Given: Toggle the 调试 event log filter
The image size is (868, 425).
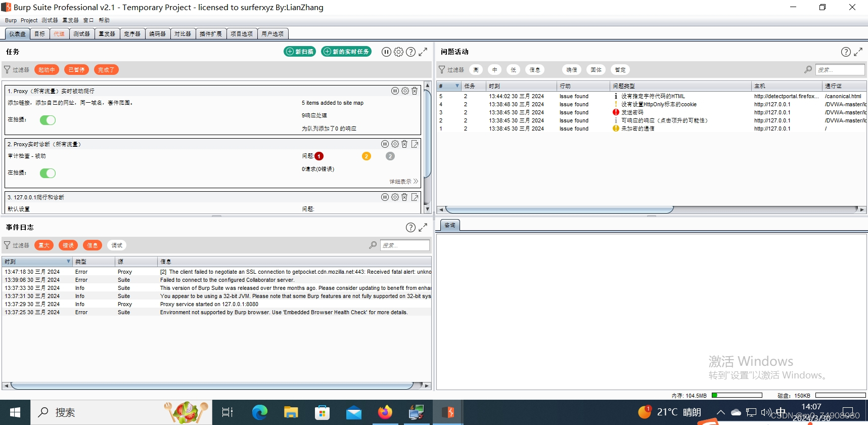Looking at the screenshot, I should point(117,245).
